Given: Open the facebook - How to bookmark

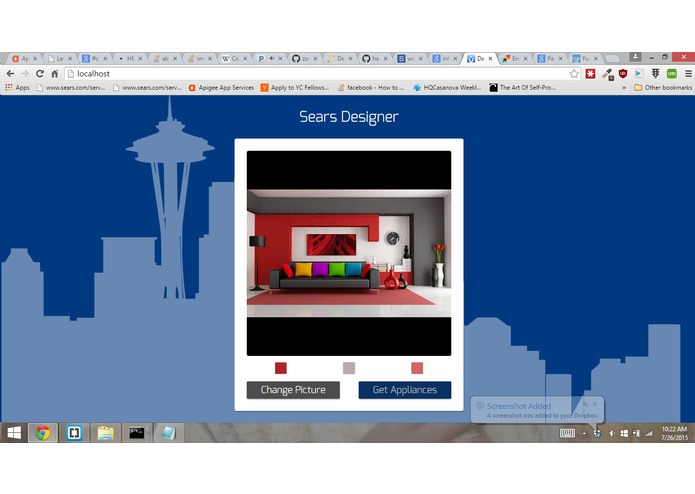Looking at the screenshot, I should tap(371, 88).
